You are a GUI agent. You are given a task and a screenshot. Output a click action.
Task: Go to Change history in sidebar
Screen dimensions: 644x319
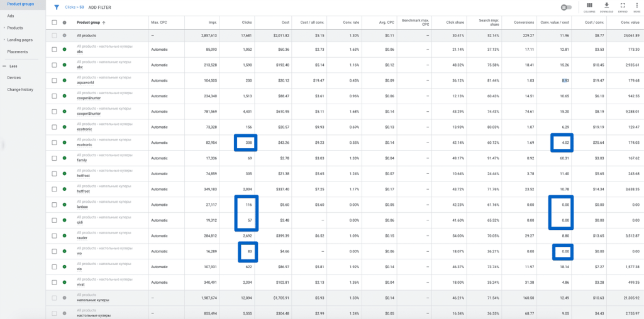tap(20, 89)
